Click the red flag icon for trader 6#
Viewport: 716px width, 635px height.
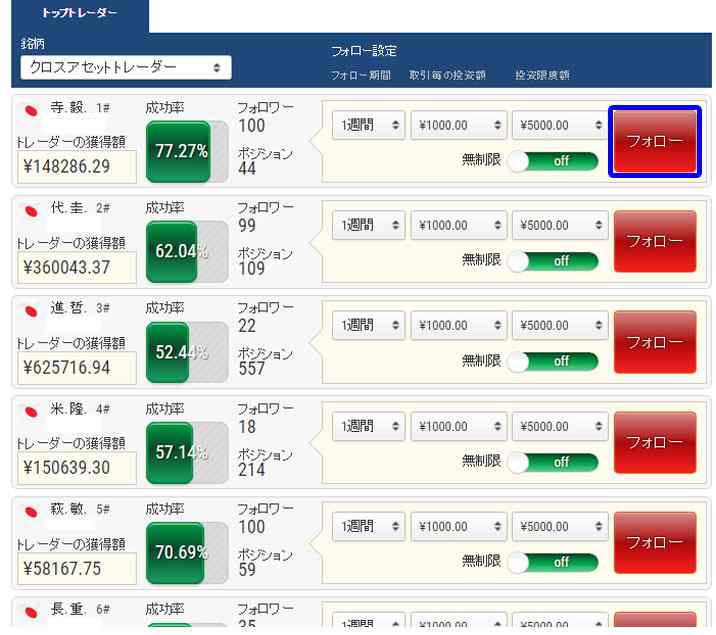click(x=31, y=613)
